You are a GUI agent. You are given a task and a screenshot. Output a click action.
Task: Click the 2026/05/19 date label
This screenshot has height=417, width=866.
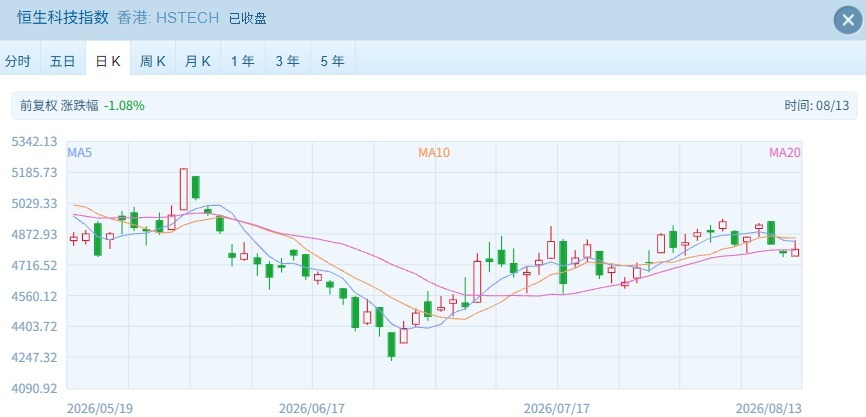[x=100, y=409]
